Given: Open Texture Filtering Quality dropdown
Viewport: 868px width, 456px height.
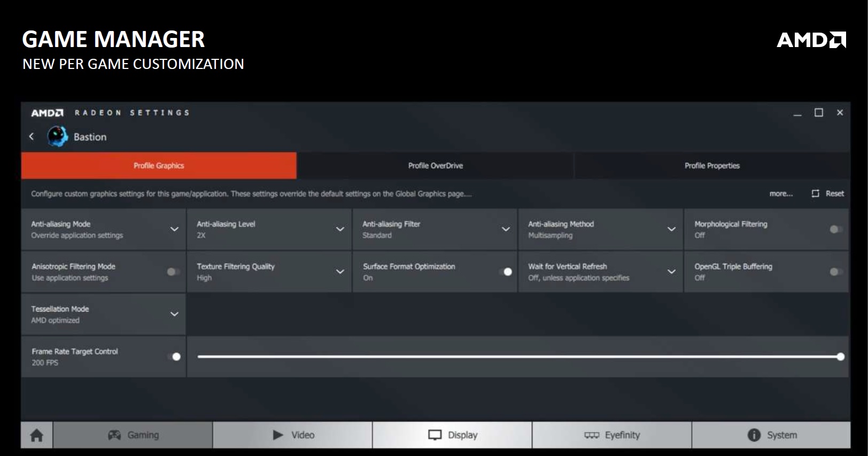Looking at the screenshot, I should pyautogui.click(x=340, y=272).
